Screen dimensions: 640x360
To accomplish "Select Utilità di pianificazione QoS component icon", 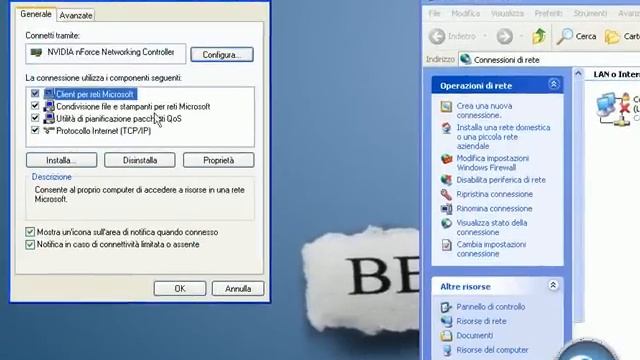I will [49, 118].
